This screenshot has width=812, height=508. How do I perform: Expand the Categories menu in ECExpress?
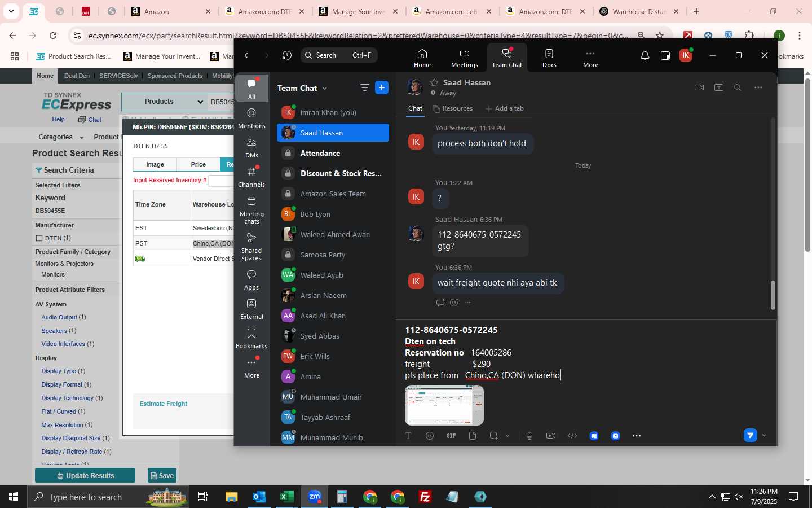coord(61,137)
